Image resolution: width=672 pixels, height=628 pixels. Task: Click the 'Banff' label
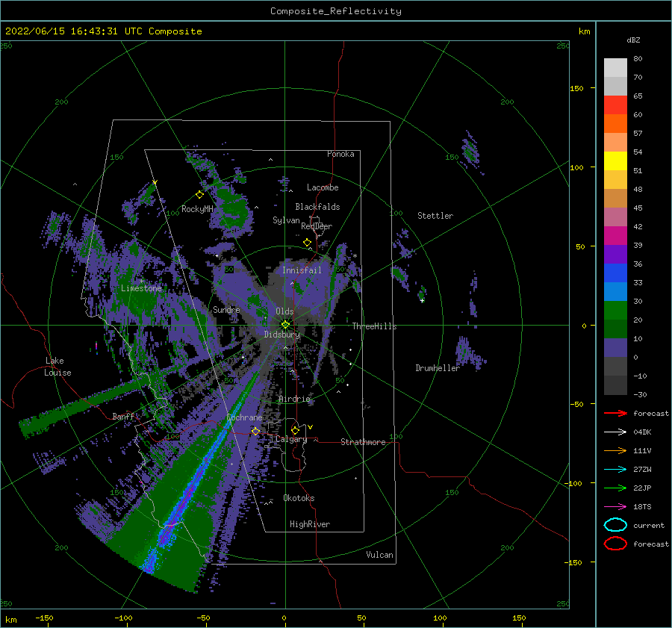(x=123, y=416)
